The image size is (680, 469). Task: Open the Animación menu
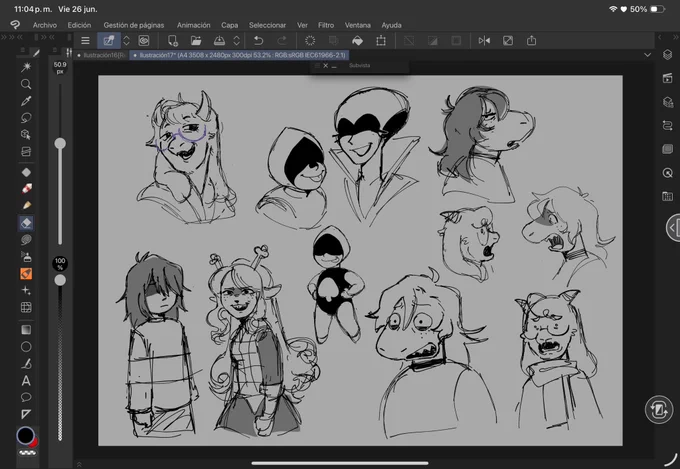coord(193,25)
